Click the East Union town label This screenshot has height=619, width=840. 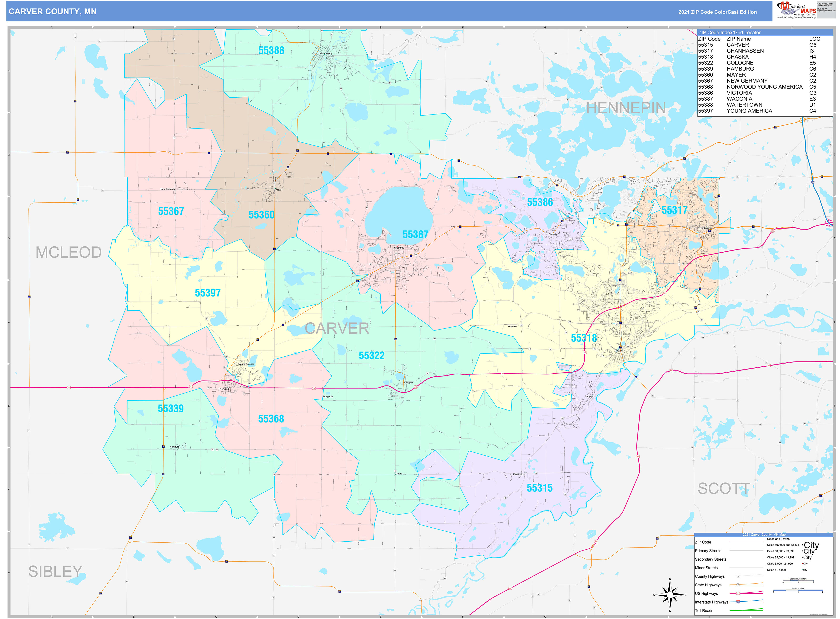519,474
